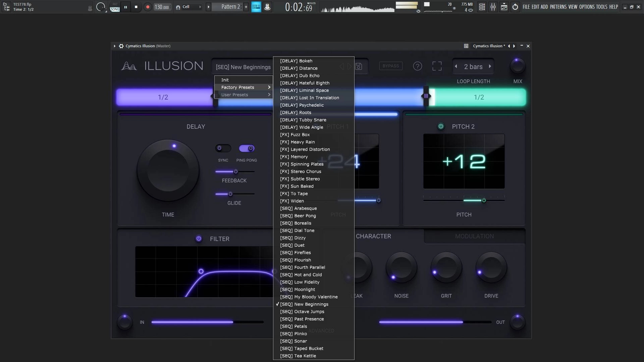
Task: Open the mixer view icon
Action: click(x=493, y=7)
